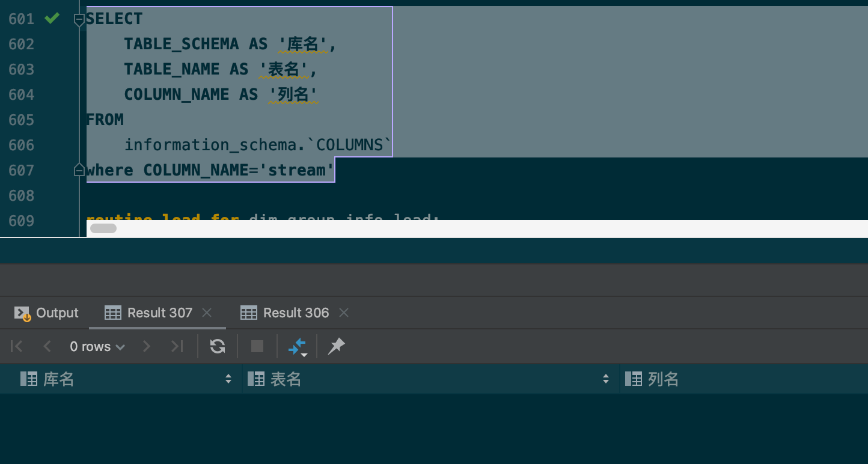
Task: Go to previous page of results
Action: pos(47,346)
